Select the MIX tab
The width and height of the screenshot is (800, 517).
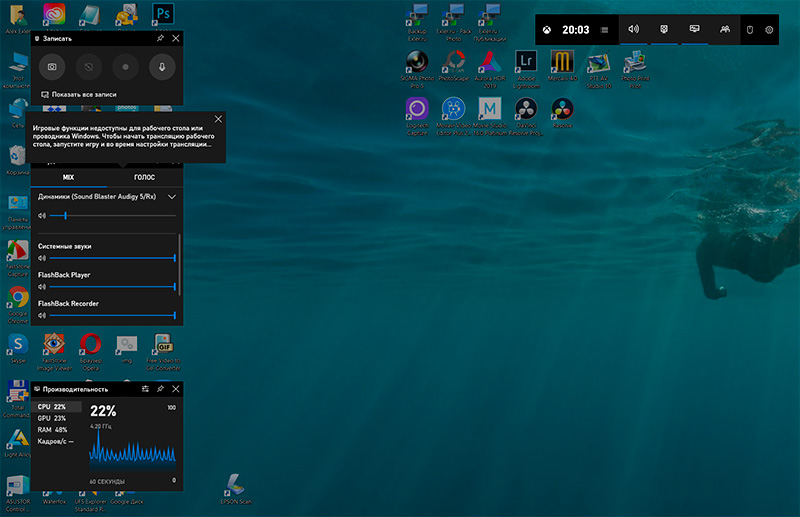[68, 177]
